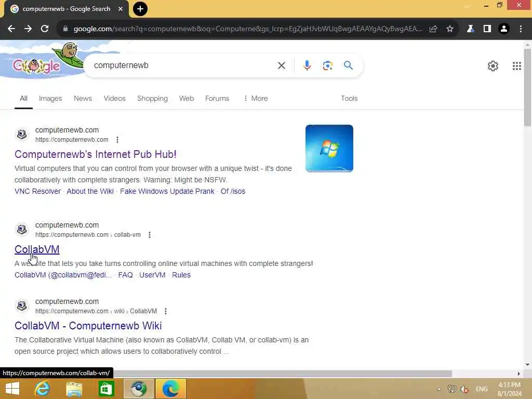Open File Explorer from taskbar
This screenshot has height=399, width=532.
[x=74, y=389]
